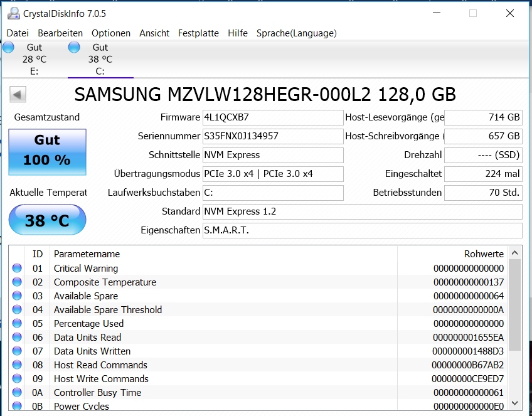The height and width of the screenshot is (416, 532).
Task: Switch to the C: drive tab
Action: pyautogui.click(x=100, y=59)
